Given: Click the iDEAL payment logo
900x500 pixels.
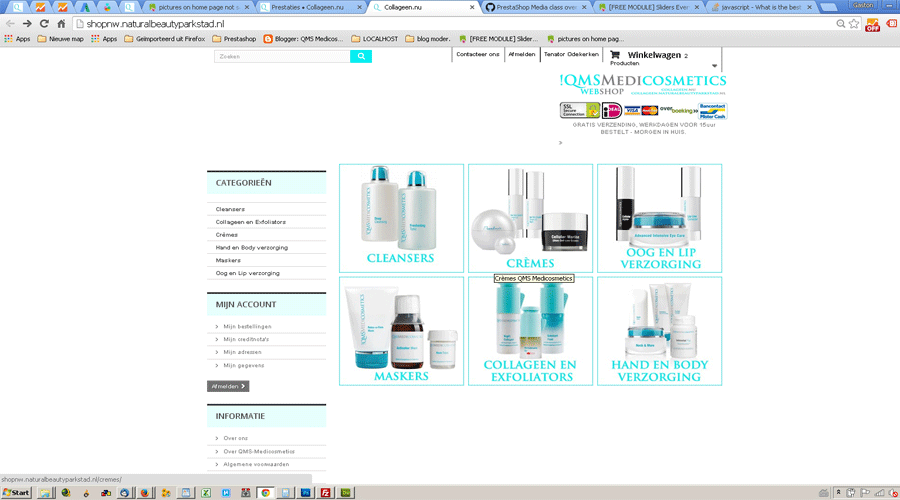Looking at the screenshot, I should click(x=611, y=110).
